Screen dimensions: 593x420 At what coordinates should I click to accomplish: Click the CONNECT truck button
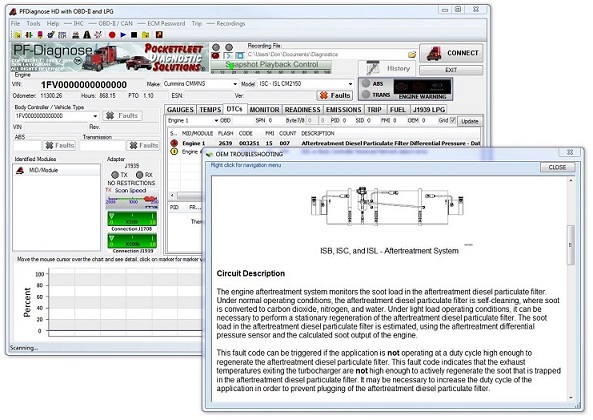point(451,53)
